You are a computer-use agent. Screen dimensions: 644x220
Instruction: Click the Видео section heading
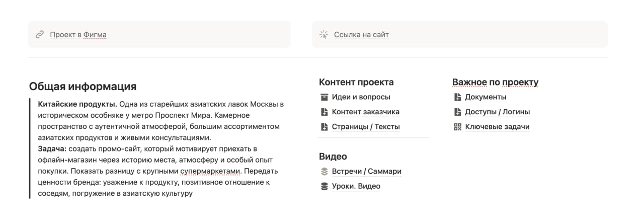[x=333, y=157]
